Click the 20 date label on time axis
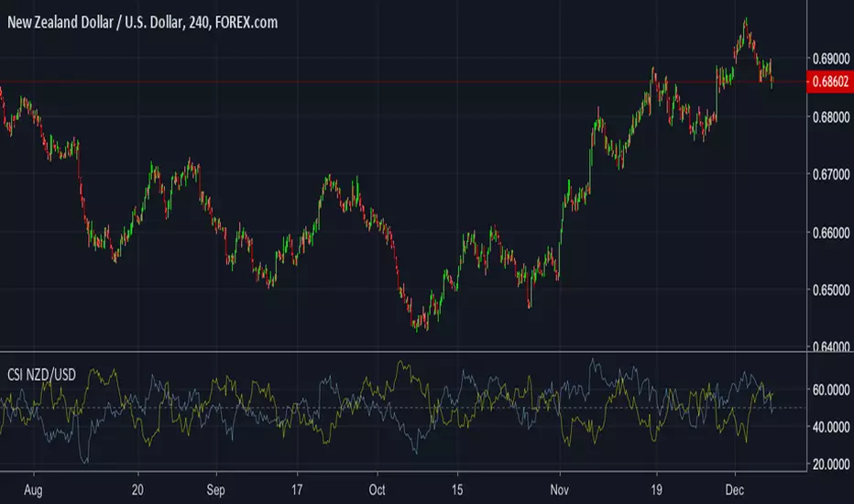This screenshot has width=854, height=504. 137,490
